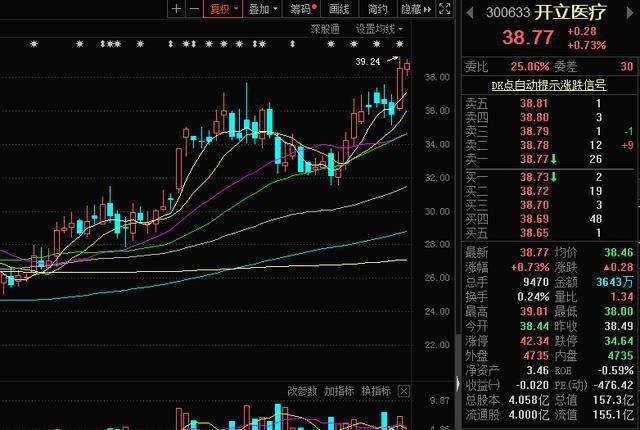Click the 换指标 change indicator button
Viewport: 640px width, 430px height.
[376, 390]
